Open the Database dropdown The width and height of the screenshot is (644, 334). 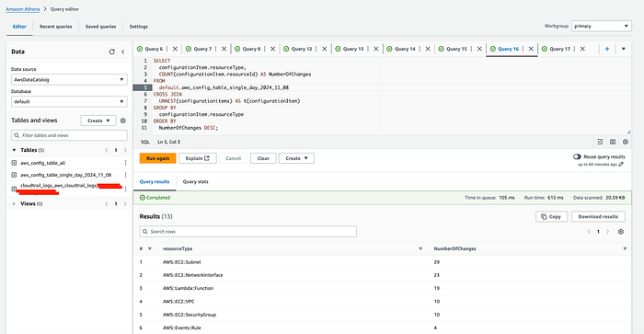[69, 101]
